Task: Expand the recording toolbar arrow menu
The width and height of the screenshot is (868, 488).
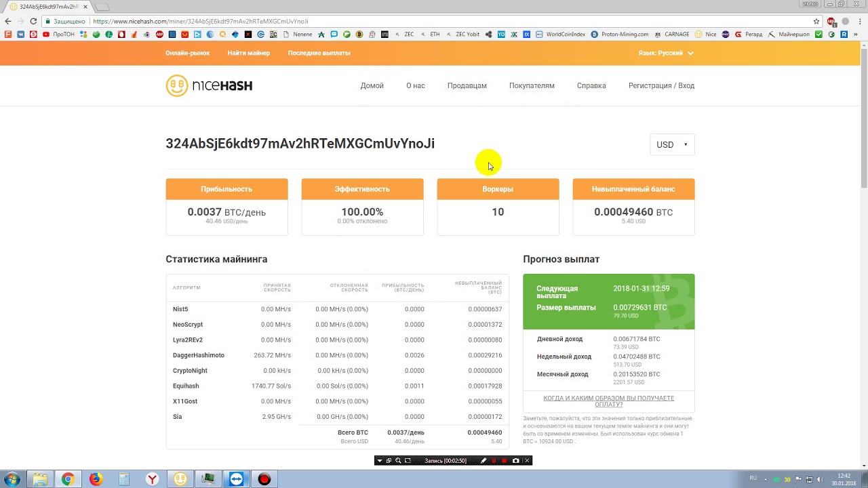Action: 379,460
